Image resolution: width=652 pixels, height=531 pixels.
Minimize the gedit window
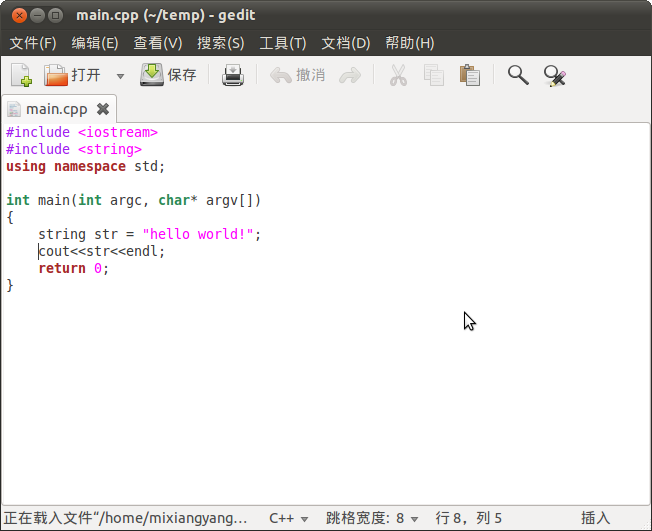pyautogui.click(x=37, y=16)
